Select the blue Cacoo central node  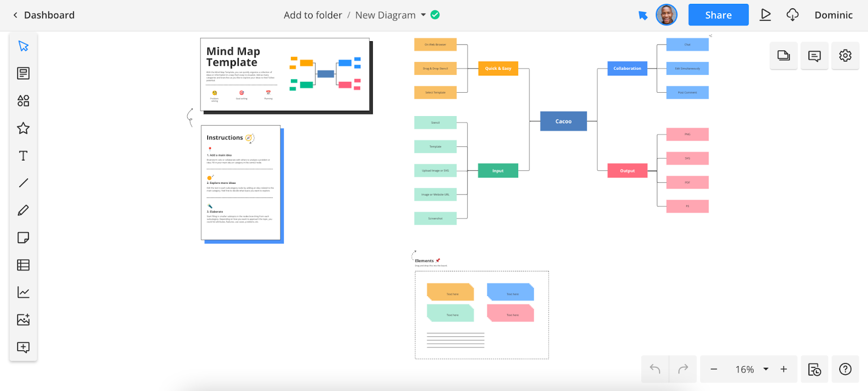tap(563, 121)
